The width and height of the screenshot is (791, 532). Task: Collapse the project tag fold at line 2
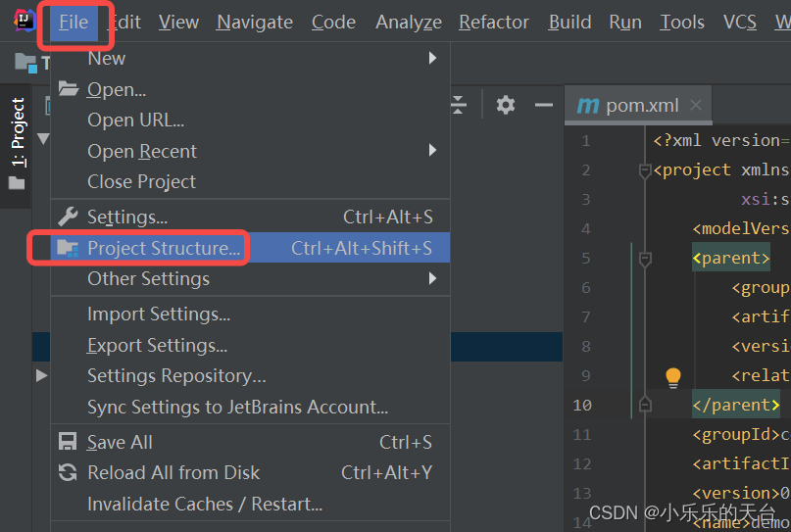pyautogui.click(x=645, y=170)
